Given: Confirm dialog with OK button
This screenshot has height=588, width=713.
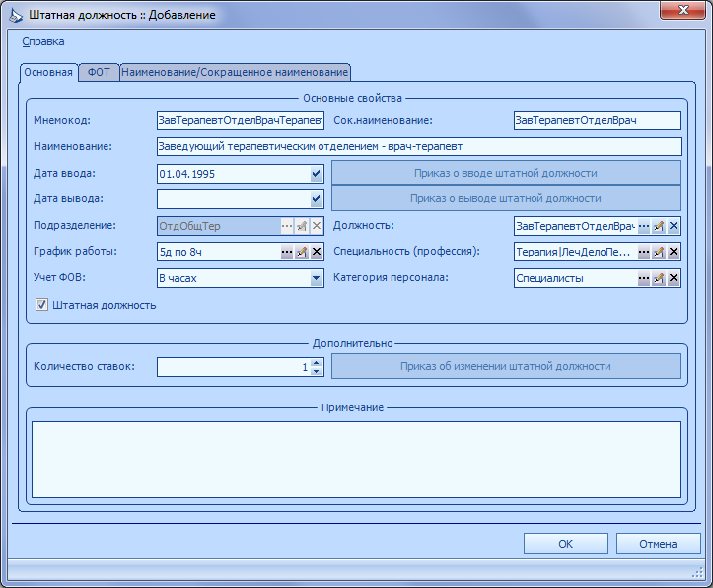Looking at the screenshot, I should [566, 544].
